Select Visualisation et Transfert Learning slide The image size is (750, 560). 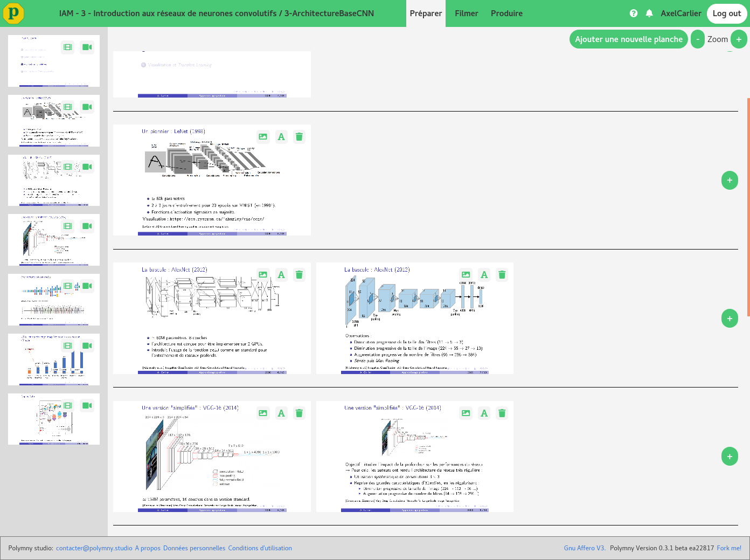pos(212,74)
